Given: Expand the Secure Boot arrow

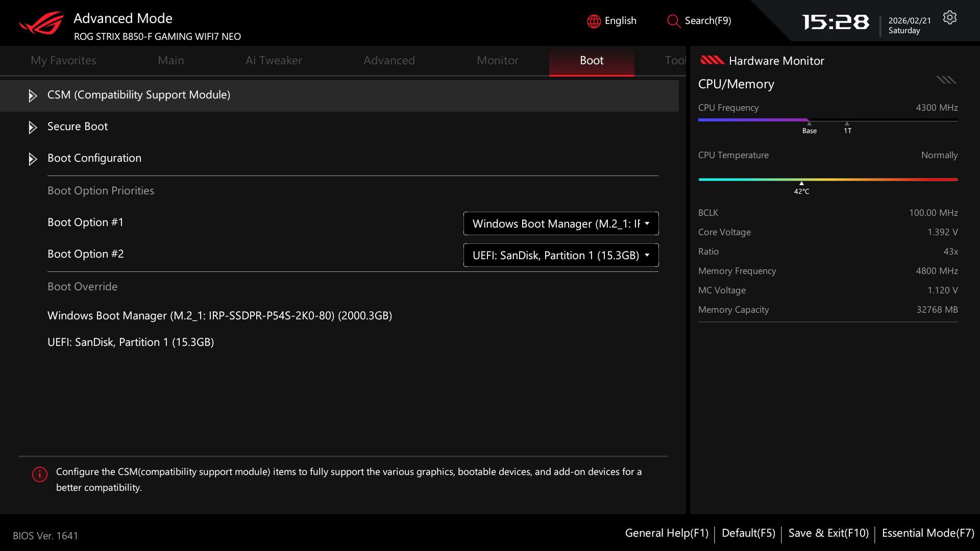Looking at the screenshot, I should (x=33, y=128).
